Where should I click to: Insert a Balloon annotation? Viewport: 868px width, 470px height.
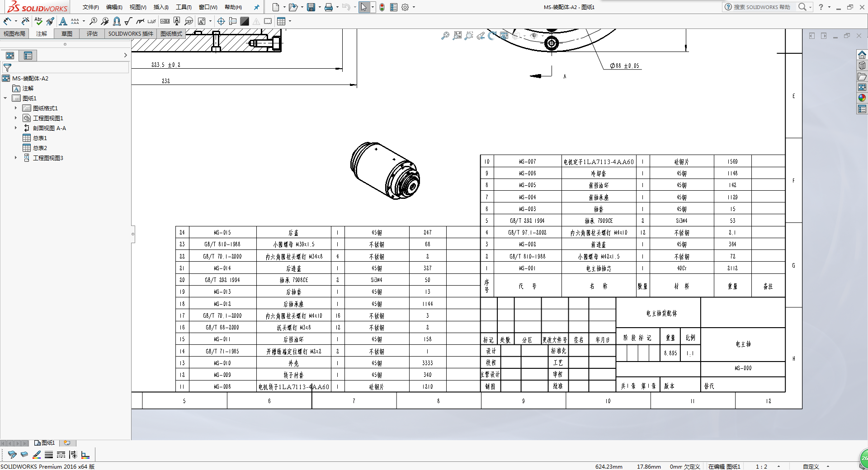(x=93, y=21)
